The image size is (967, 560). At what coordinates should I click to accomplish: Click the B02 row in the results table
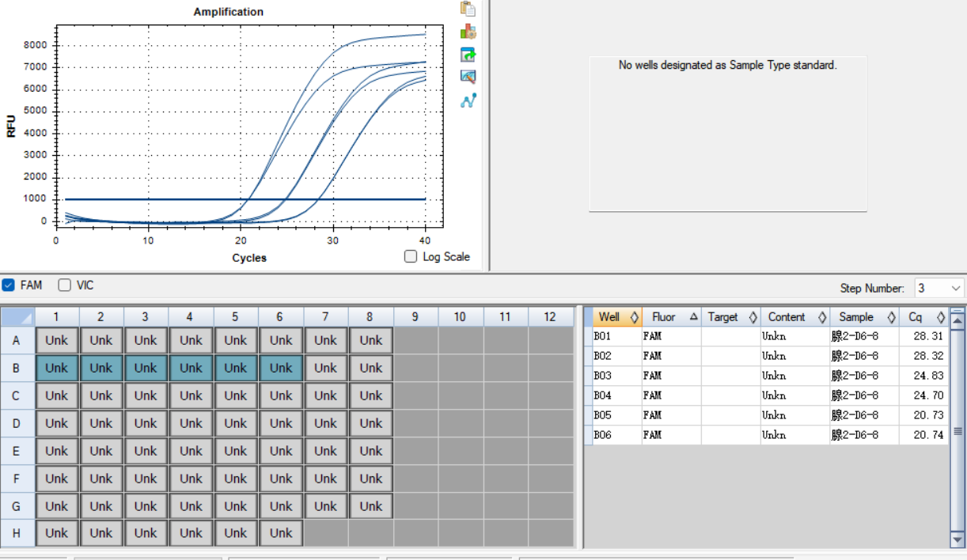point(766,356)
